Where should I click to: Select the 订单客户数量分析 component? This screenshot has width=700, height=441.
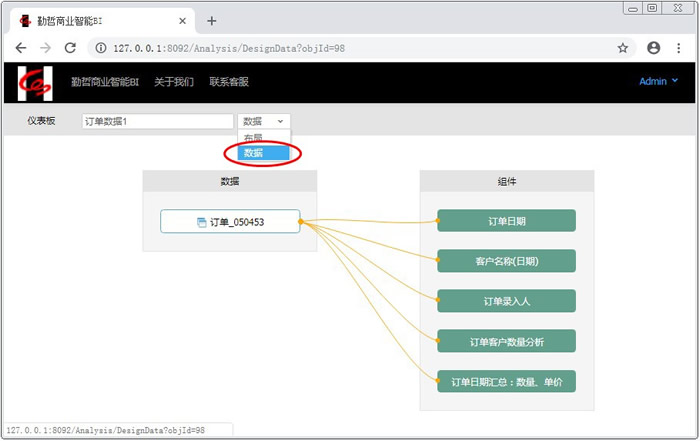tap(506, 341)
